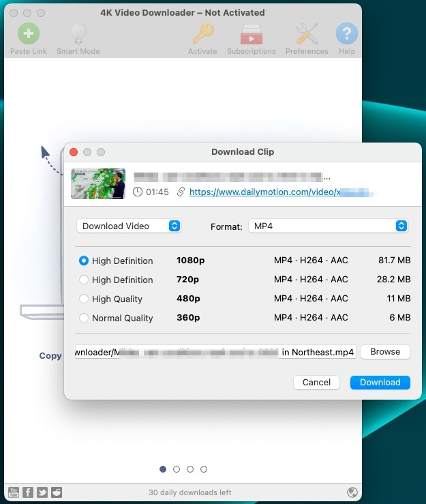Click the Paste Link plus icon

(29, 33)
